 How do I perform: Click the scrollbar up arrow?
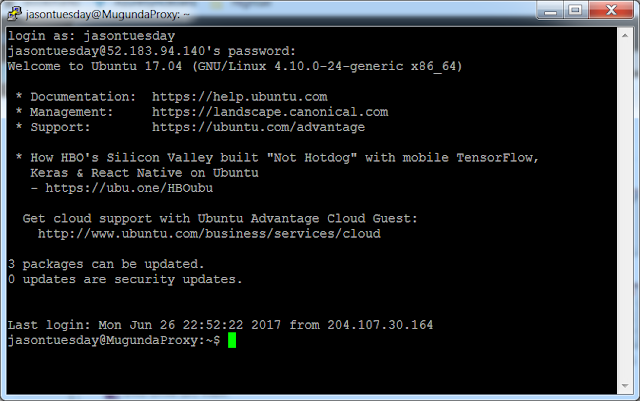pyautogui.click(x=627, y=34)
